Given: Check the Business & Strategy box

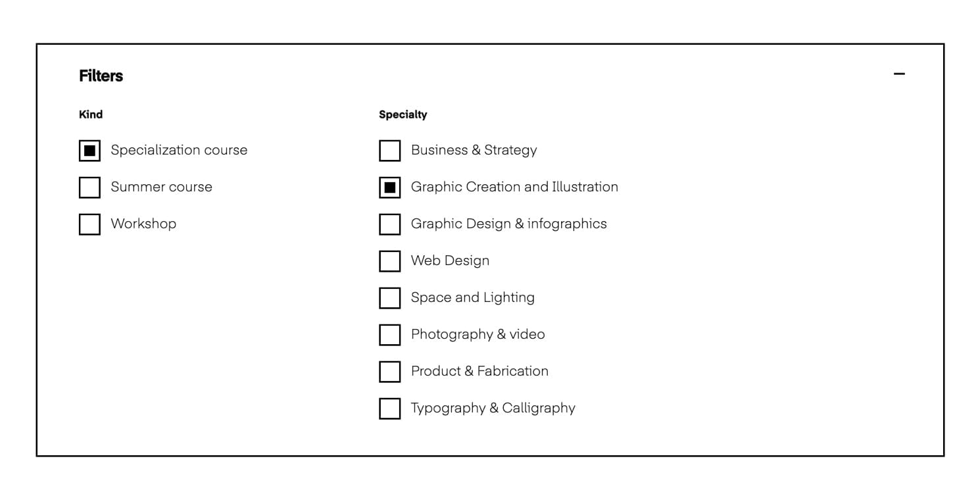Looking at the screenshot, I should click(390, 151).
